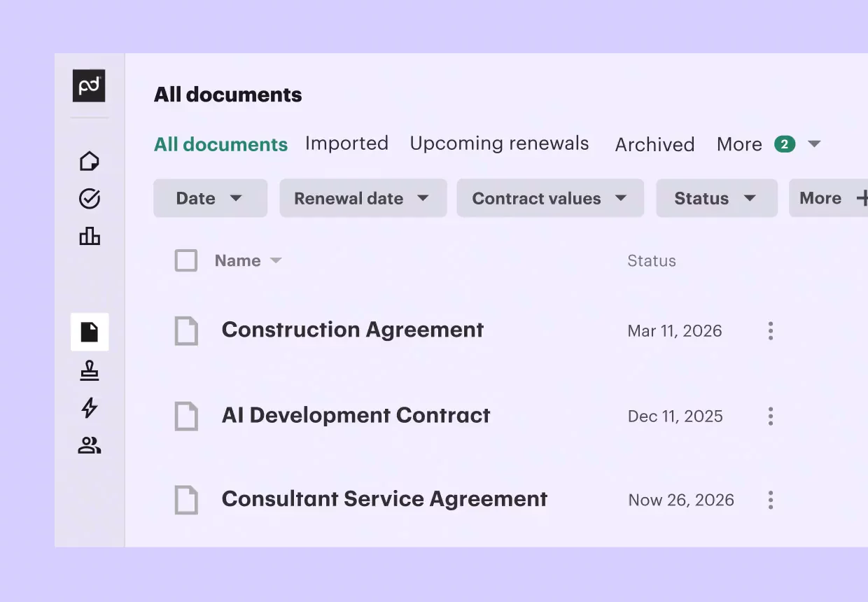Switch to the Upcoming renewals tab
The image size is (868, 602).
pyautogui.click(x=499, y=143)
